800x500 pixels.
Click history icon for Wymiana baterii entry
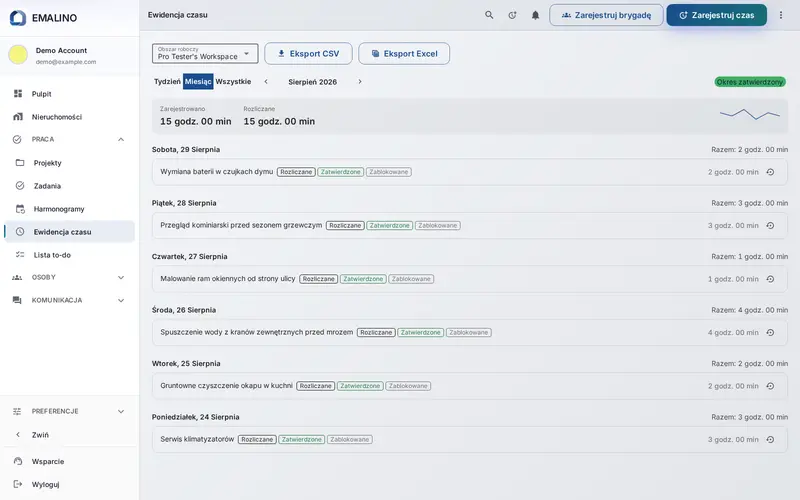coord(770,172)
